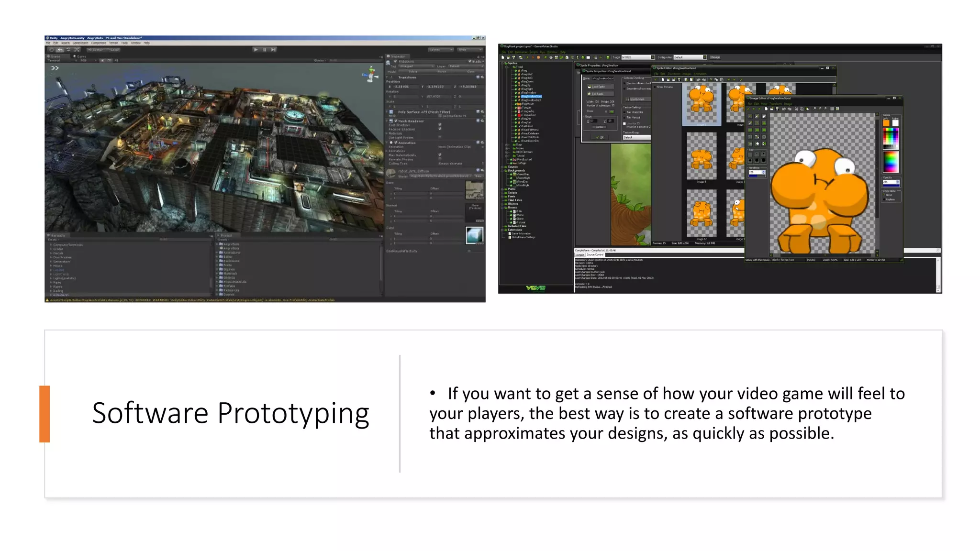Switch to the Compile tab
Viewport: 980px width, 551px height.
point(580,255)
